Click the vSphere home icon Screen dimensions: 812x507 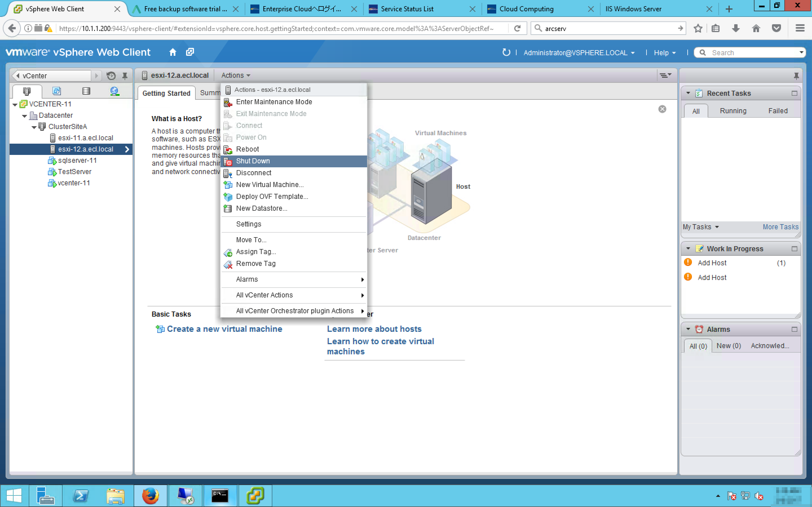coord(173,52)
